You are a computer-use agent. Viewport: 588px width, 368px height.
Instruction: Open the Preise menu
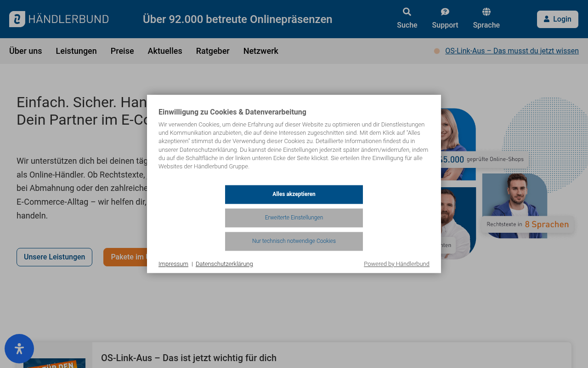[x=122, y=51]
